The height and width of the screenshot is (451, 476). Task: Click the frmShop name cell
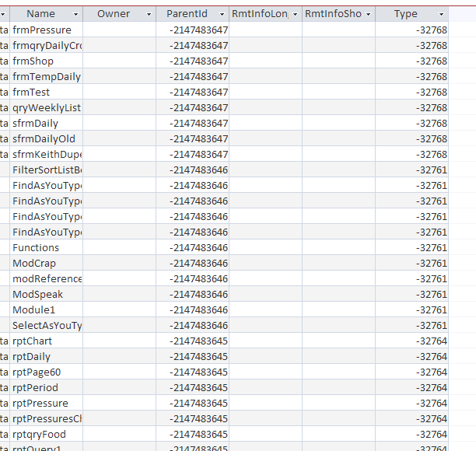[x=47, y=61]
